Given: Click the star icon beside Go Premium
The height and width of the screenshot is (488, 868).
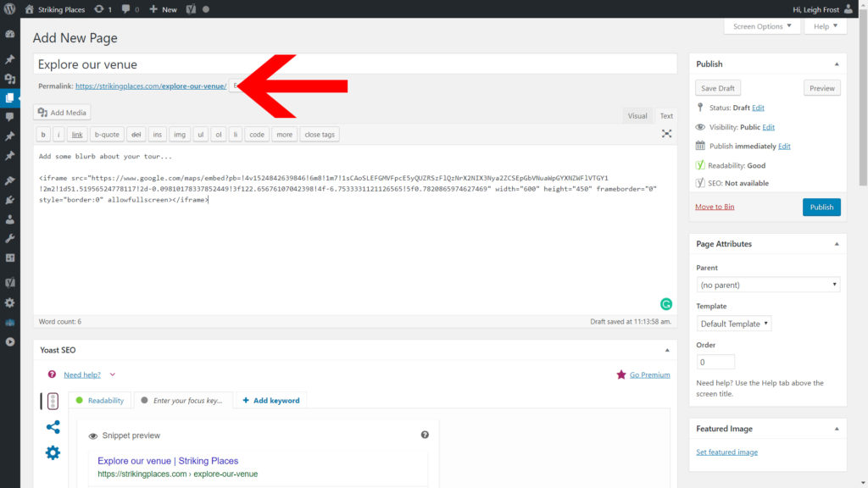Looking at the screenshot, I should pos(621,374).
